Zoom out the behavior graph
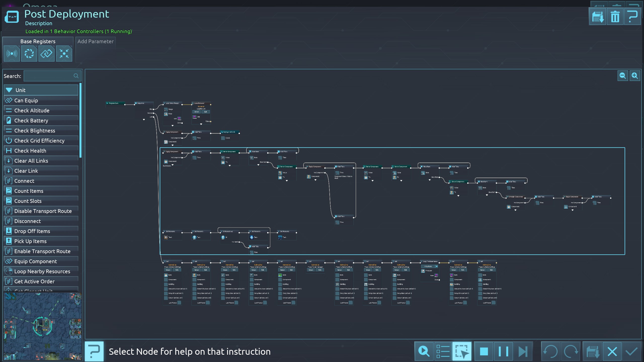 pos(622,76)
